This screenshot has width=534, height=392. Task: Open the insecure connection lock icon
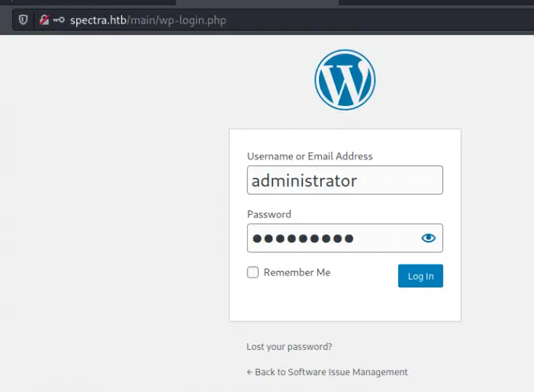point(44,20)
